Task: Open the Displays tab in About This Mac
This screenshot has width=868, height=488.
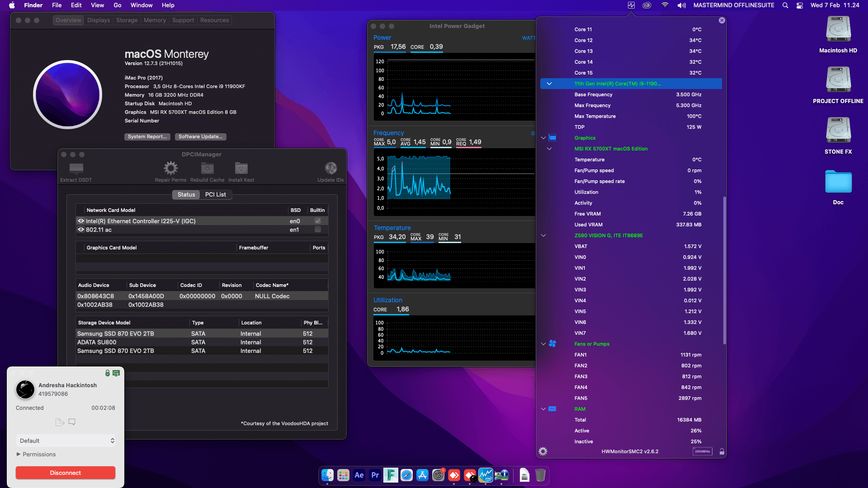Action: point(99,20)
